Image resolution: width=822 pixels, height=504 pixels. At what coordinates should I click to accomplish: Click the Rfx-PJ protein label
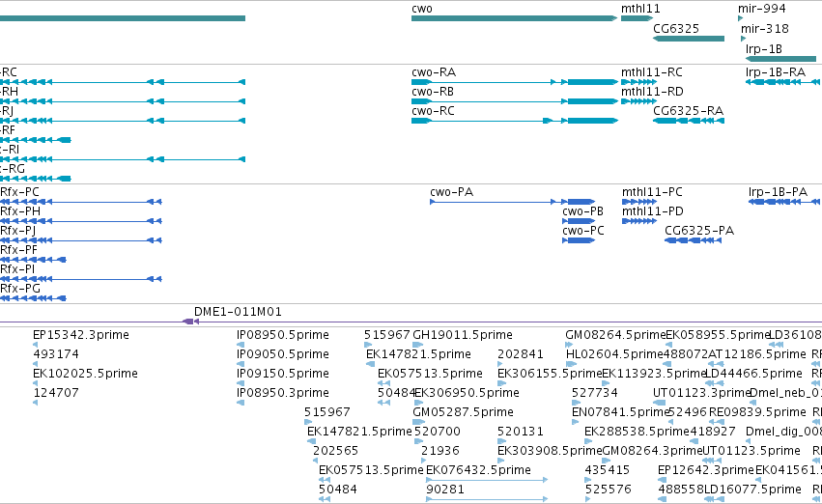[17, 231]
